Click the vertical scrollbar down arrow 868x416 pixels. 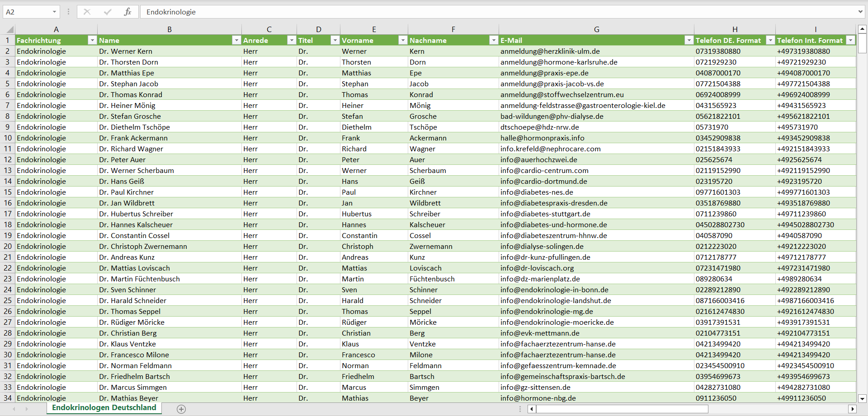click(x=862, y=398)
